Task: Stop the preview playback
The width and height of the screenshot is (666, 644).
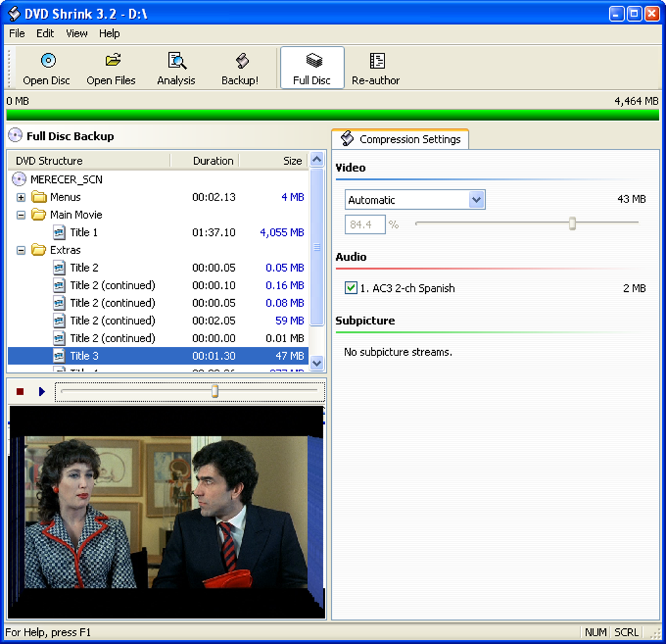Action: click(x=20, y=392)
